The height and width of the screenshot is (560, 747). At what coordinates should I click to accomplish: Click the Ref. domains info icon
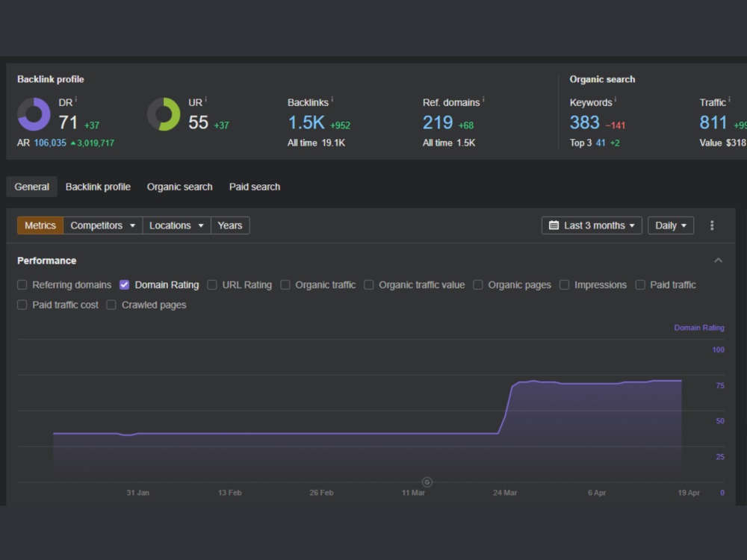click(x=483, y=99)
